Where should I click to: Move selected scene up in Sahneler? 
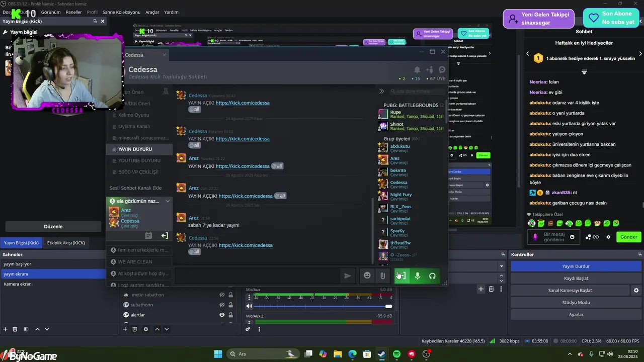coord(37,329)
